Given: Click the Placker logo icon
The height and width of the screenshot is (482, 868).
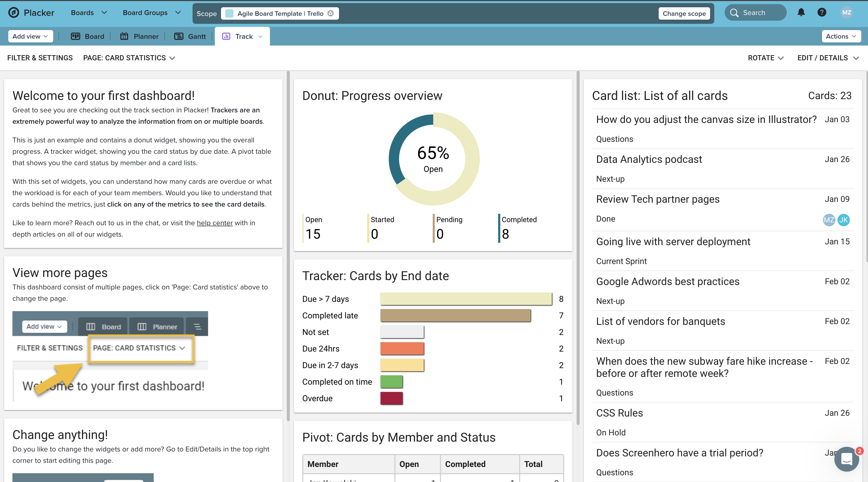Looking at the screenshot, I should [13, 13].
